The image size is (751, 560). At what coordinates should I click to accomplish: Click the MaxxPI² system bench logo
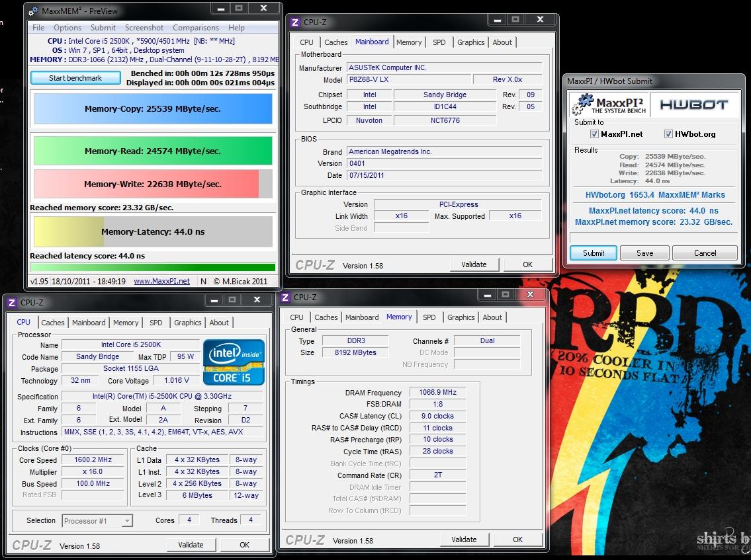[x=609, y=105]
